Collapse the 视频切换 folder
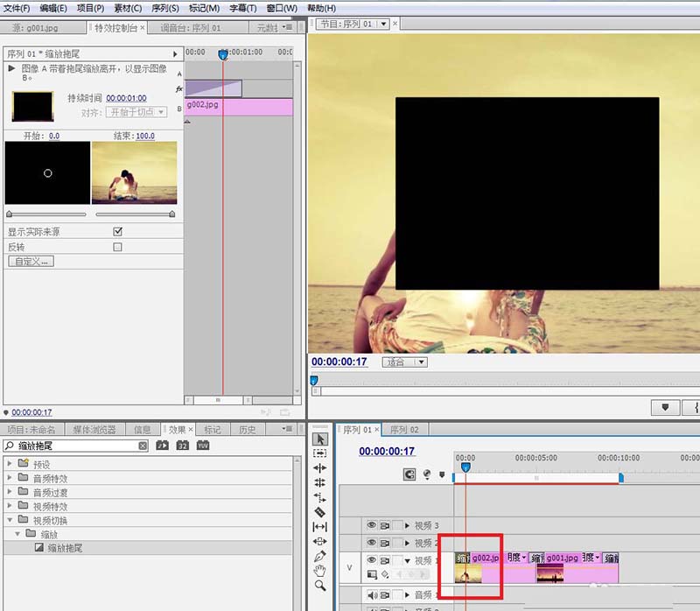The image size is (700, 611). click(x=10, y=520)
